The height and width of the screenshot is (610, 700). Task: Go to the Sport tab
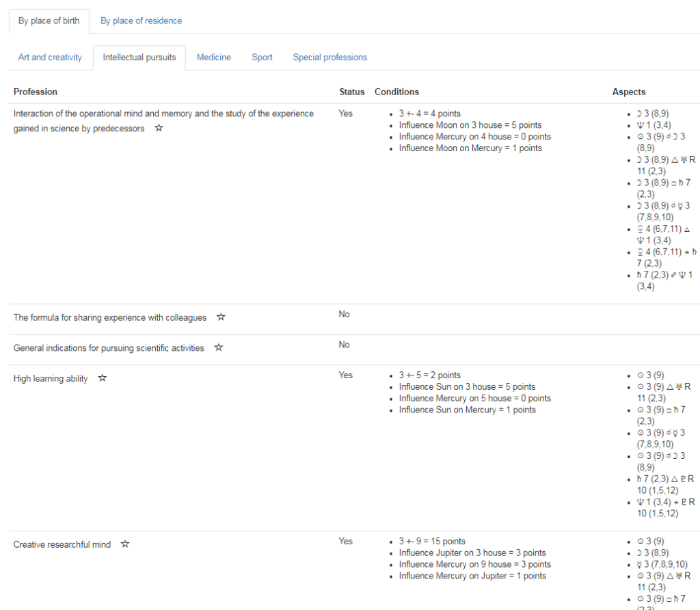click(262, 57)
